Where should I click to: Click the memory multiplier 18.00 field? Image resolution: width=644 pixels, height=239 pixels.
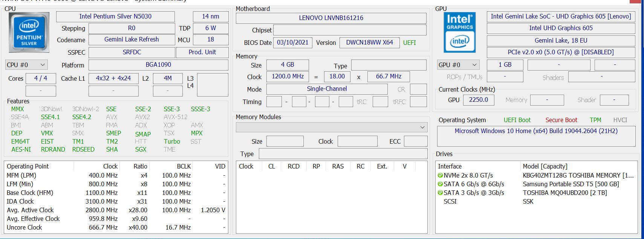click(337, 77)
